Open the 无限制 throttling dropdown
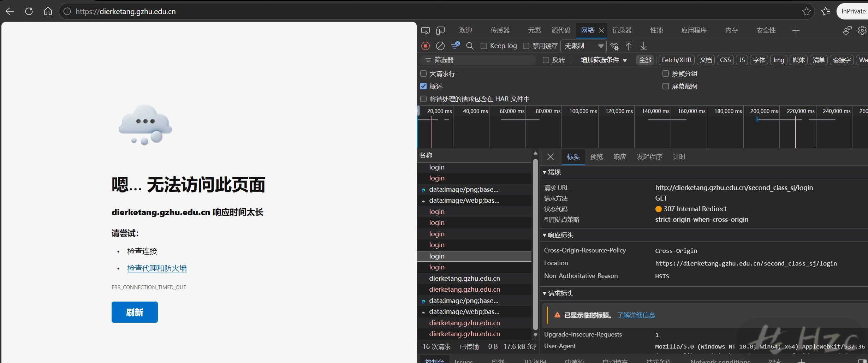The image size is (868, 363). 583,46
